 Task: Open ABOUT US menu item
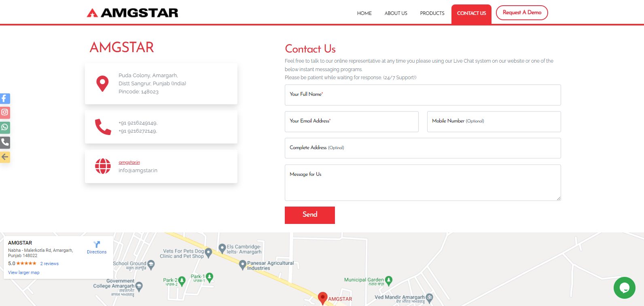point(396,13)
